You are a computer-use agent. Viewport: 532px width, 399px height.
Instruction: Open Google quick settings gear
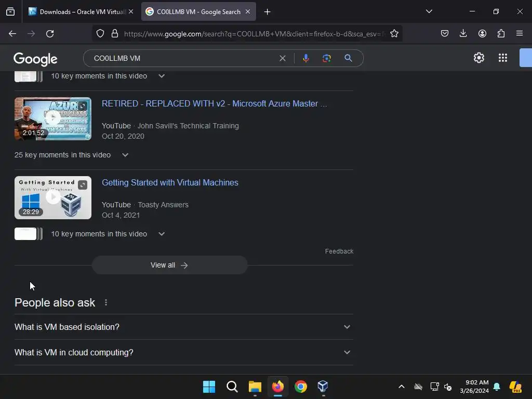(x=478, y=58)
